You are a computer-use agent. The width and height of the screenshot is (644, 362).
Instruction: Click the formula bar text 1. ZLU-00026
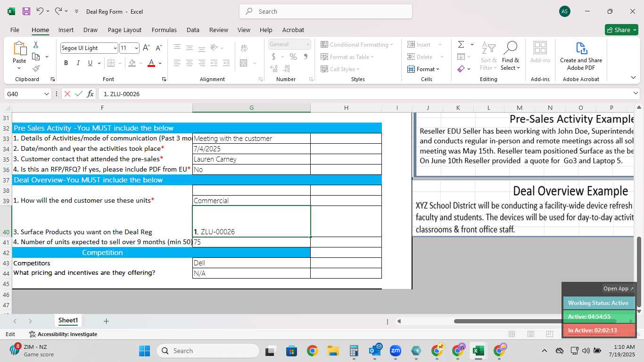click(122, 94)
